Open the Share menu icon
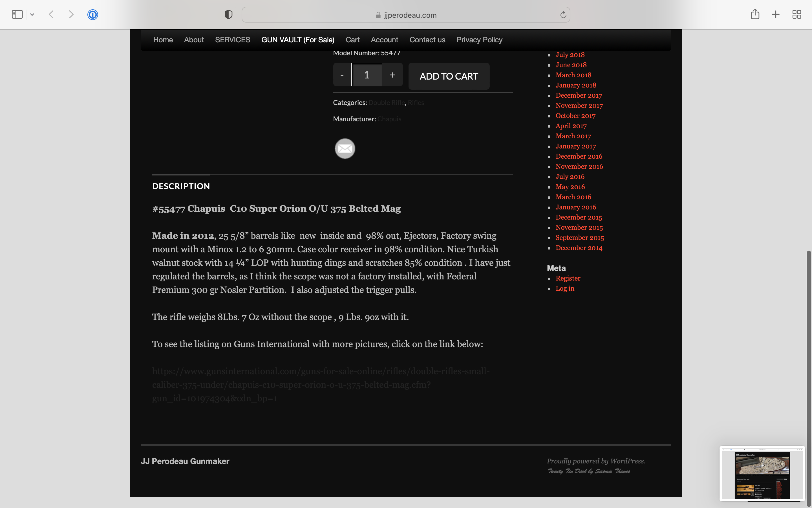The image size is (812, 508). 755,14
